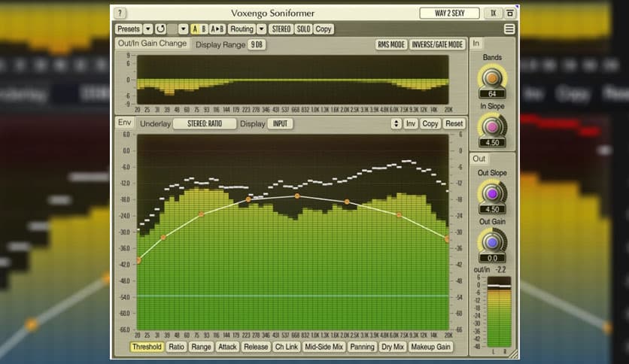
Task: Switch to Ratio envelope tab
Action: click(x=177, y=347)
